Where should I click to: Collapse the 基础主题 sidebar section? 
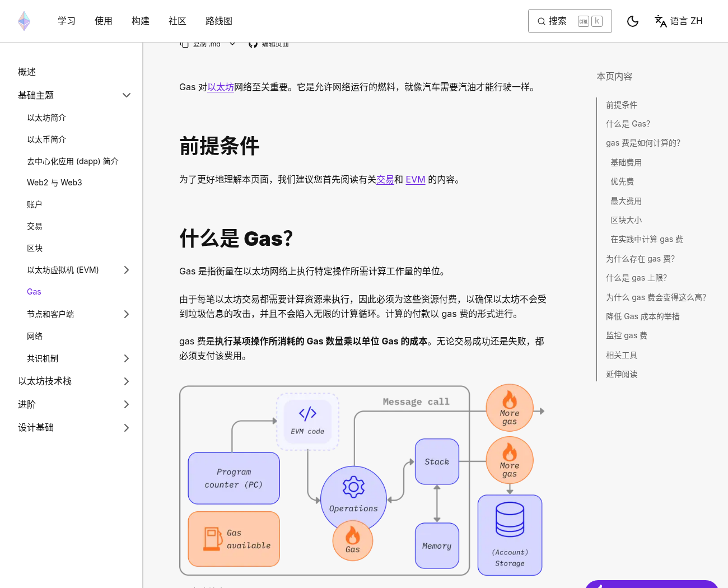(127, 95)
